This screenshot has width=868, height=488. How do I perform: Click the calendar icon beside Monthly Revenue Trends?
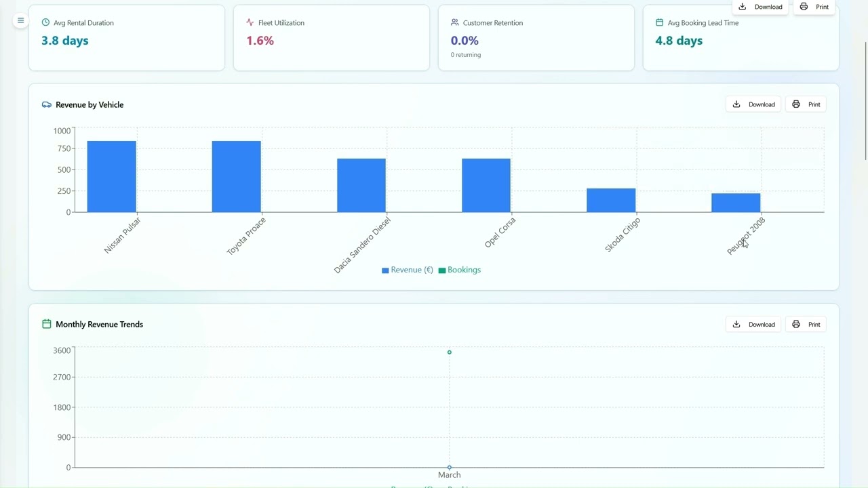pyautogui.click(x=47, y=324)
